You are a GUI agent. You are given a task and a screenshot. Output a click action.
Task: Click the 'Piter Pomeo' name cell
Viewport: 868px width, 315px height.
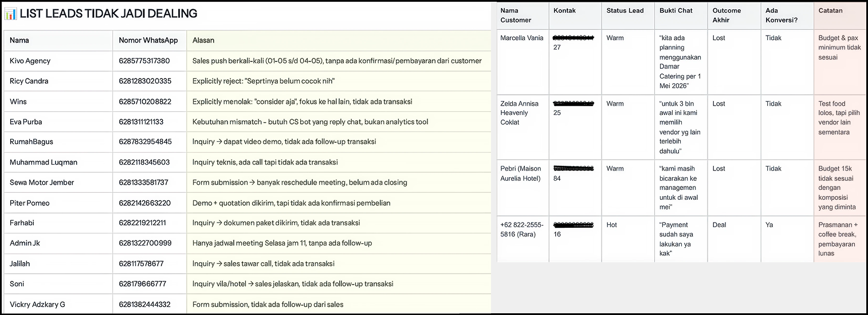pyautogui.click(x=58, y=203)
